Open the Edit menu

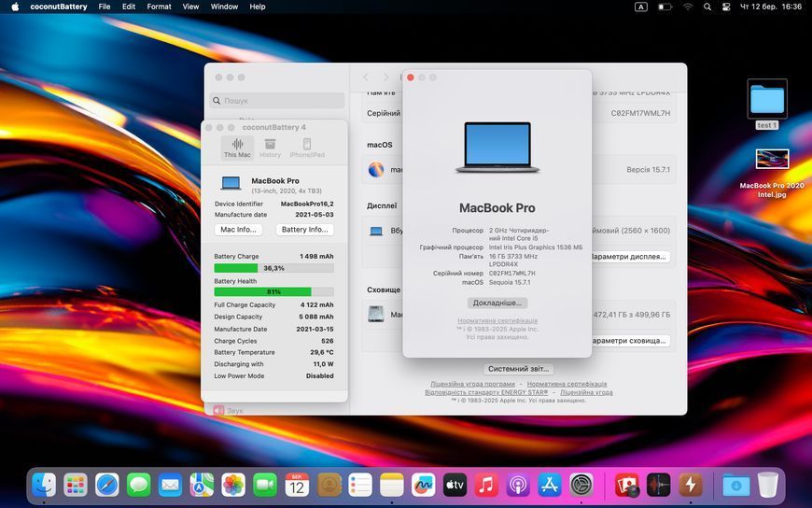click(x=129, y=7)
